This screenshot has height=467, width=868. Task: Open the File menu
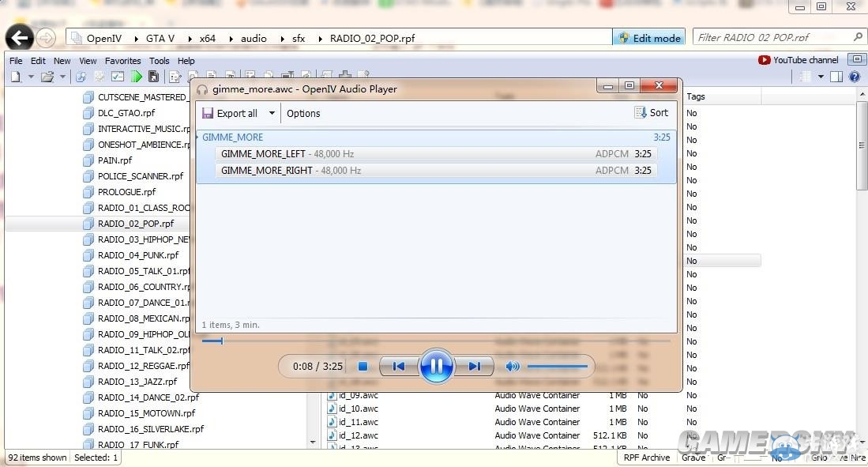(x=16, y=61)
